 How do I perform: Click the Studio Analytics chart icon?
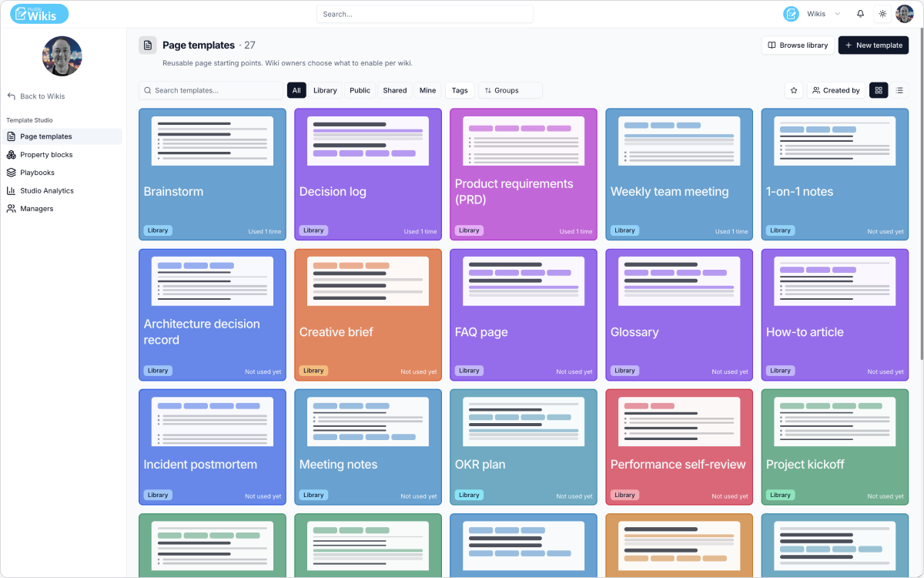pyautogui.click(x=12, y=190)
